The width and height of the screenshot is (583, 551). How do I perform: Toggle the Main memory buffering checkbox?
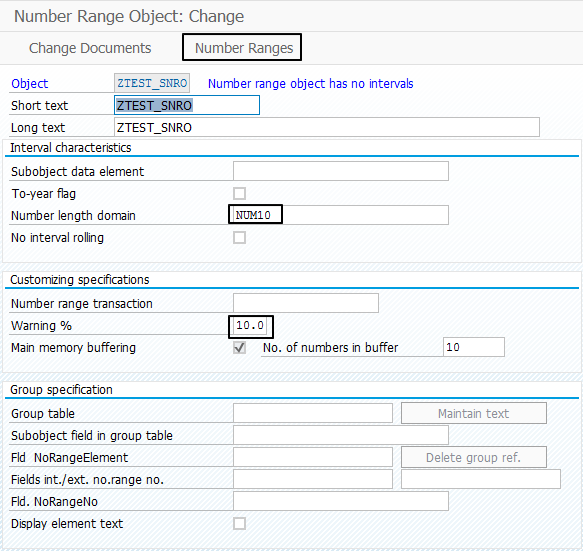(239, 348)
